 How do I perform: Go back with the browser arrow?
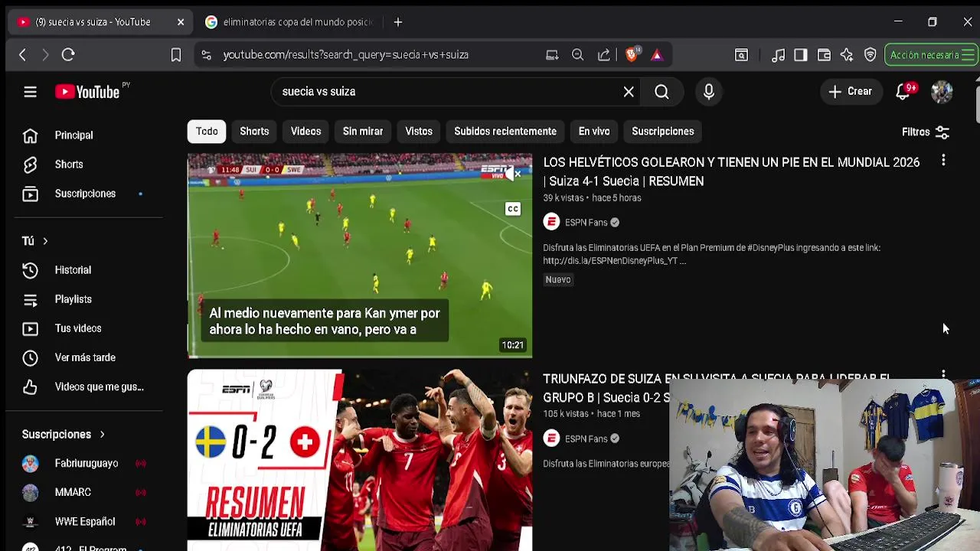point(22,55)
